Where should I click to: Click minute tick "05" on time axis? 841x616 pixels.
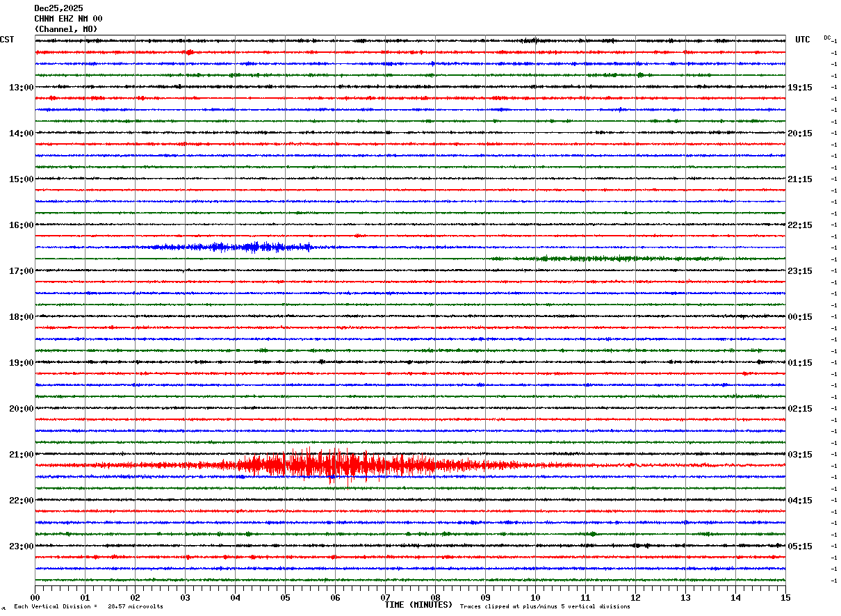tap(285, 597)
